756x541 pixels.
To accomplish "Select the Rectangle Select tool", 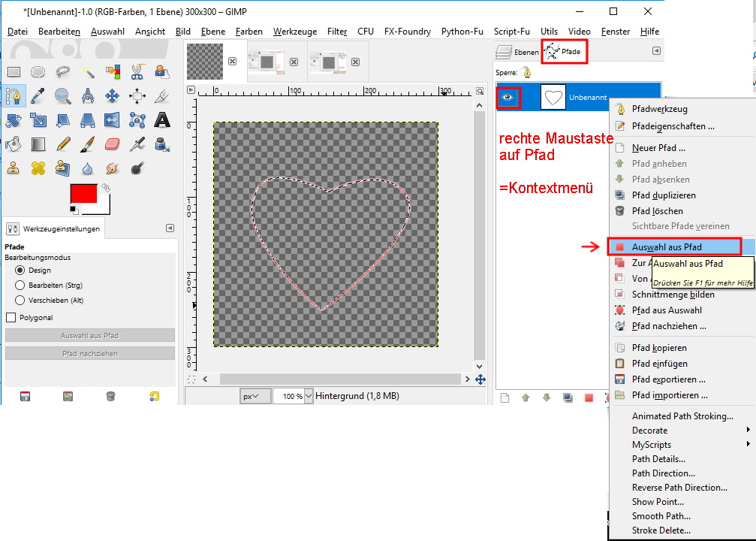I will click(x=14, y=72).
